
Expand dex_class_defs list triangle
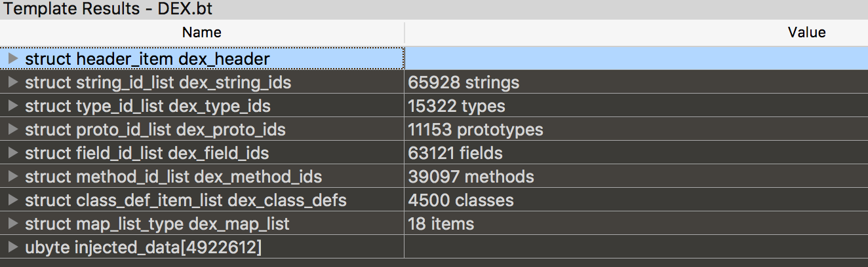pos(12,200)
